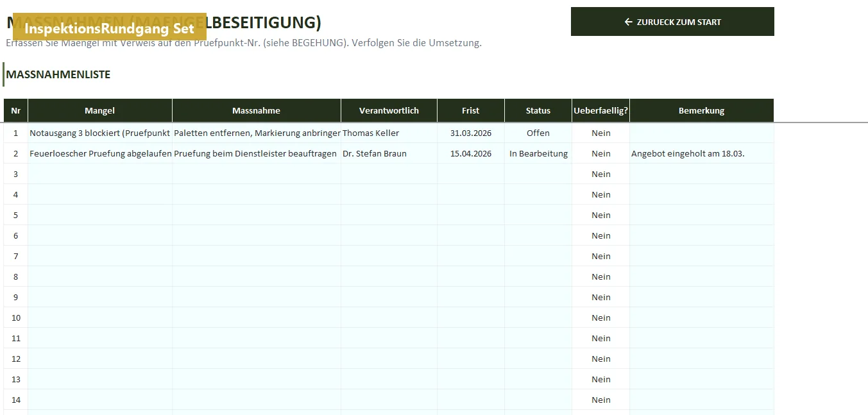Click the Thomas Keller cell
Screen dimensions: 868x415
click(389, 133)
